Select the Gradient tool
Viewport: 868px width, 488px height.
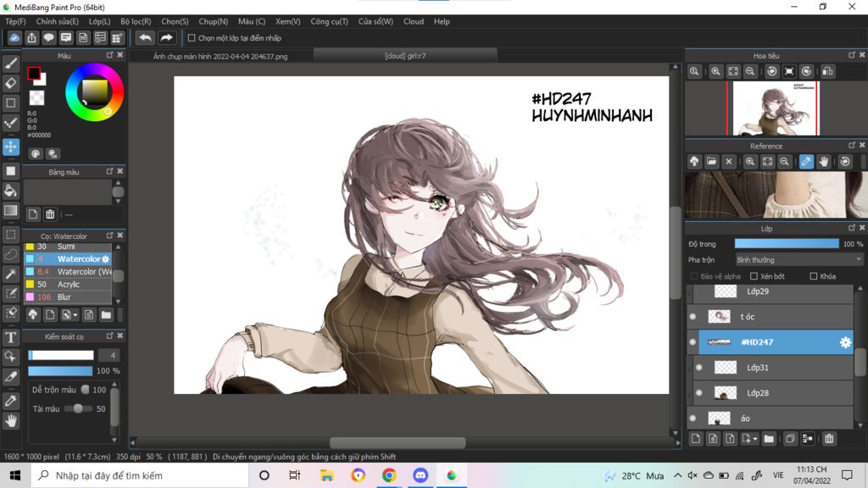[10, 210]
